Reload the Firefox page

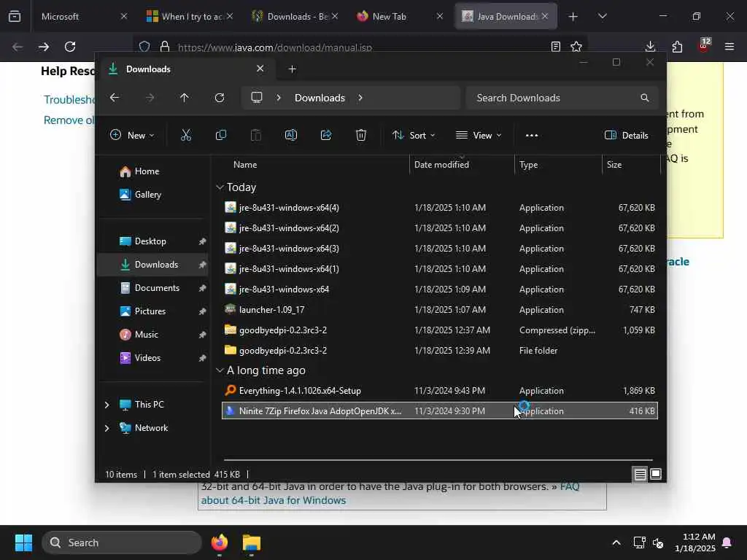[70, 47]
